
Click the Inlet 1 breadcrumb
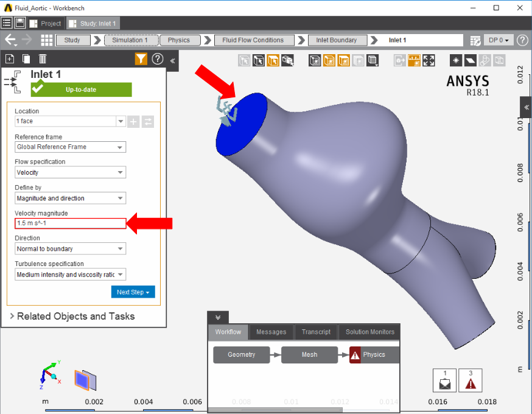(397, 40)
